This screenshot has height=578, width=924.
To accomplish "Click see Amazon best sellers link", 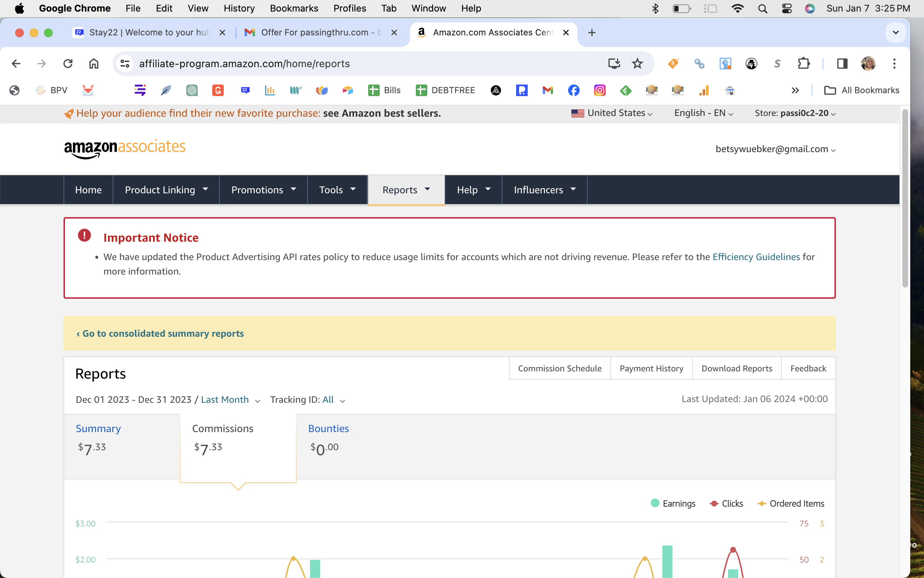I will [382, 113].
